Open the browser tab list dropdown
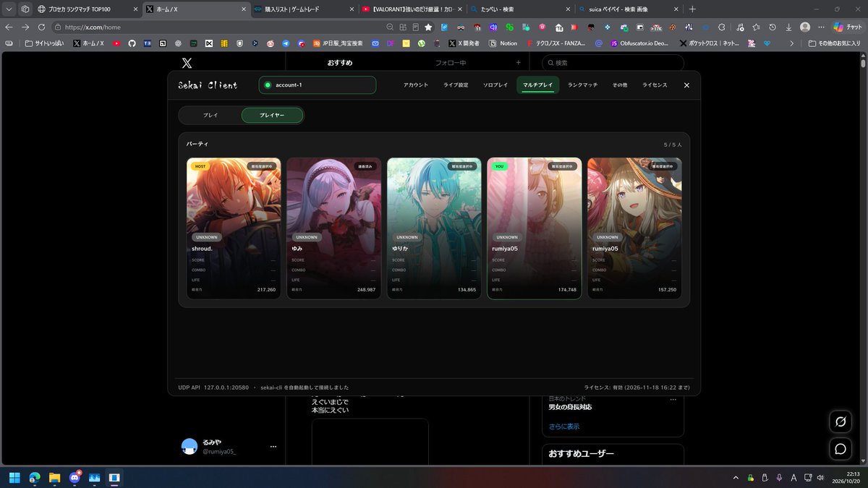This screenshot has width=868, height=488. [x=9, y=9]
